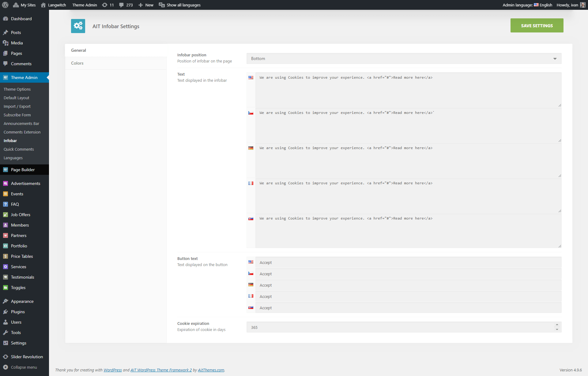This screenshot has width=588, height=376.
Task: Follow the AitThemes.com footer link
Action: coord(211,370)
